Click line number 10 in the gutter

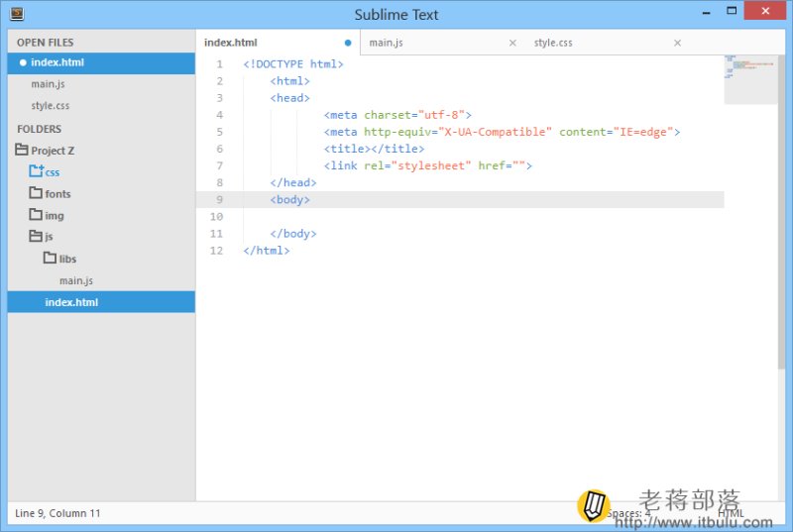pyautogui.click(x=216, y=217)
